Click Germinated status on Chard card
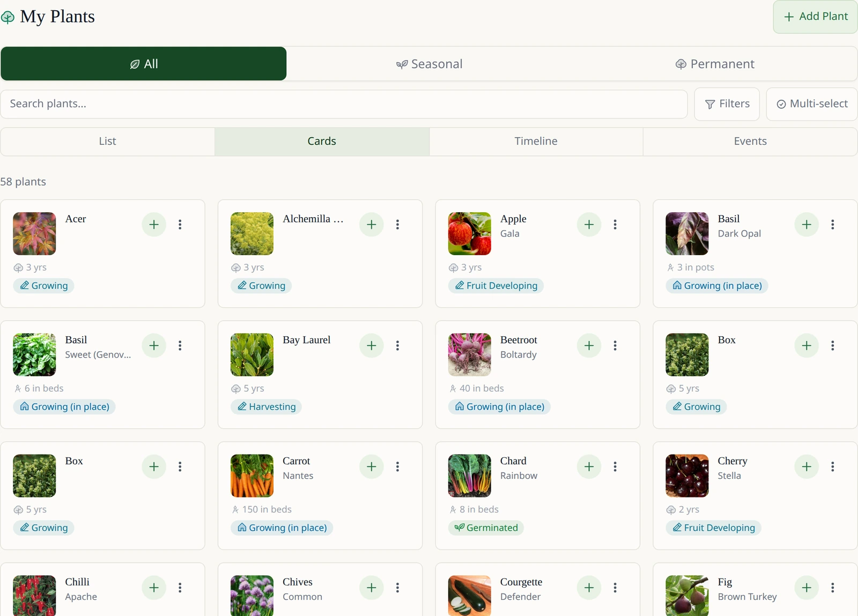The image size is (858, 616). tap(486, 528)
